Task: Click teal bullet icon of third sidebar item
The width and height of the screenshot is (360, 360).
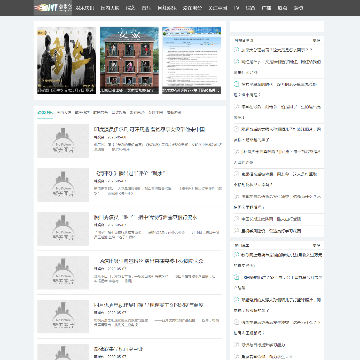Action: click(x=237, y=84)
